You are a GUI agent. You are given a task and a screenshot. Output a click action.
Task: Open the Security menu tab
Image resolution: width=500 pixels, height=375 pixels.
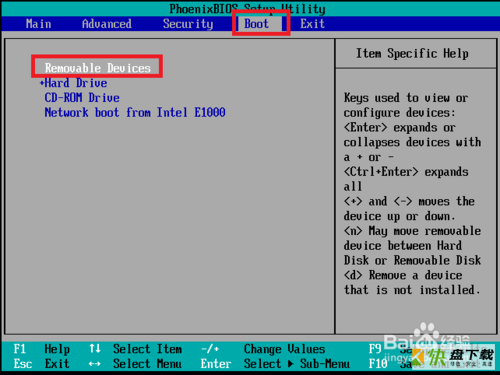pyautogui.click(x=188, y=24)
